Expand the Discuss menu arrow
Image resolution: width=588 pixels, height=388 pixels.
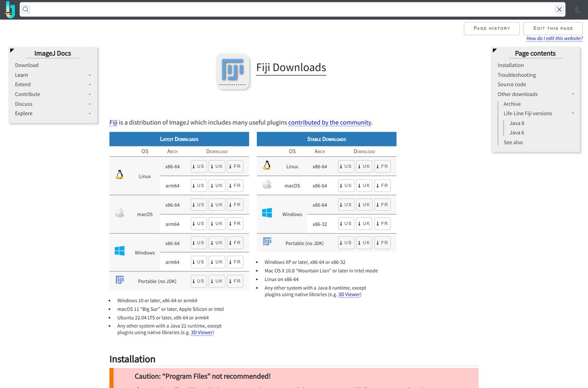click(90, 104)
